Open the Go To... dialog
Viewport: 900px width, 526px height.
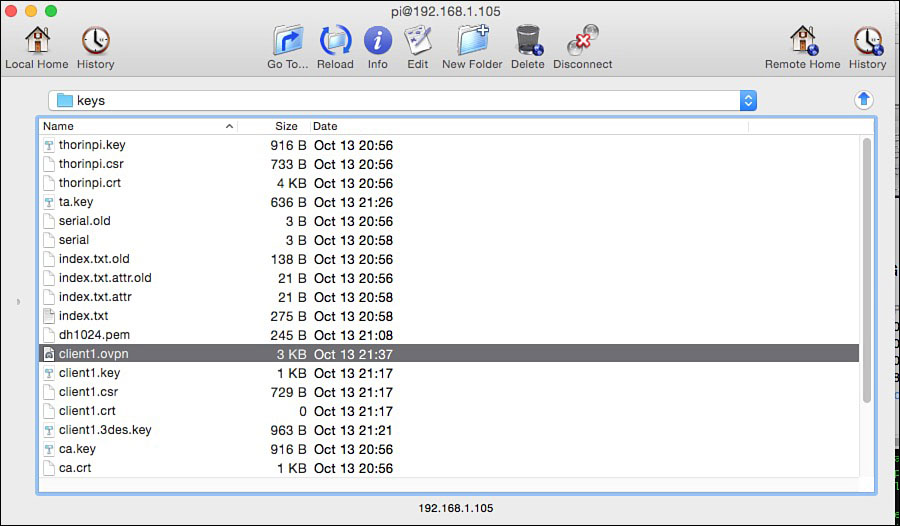pyautogui.click(x=288, y=48)
